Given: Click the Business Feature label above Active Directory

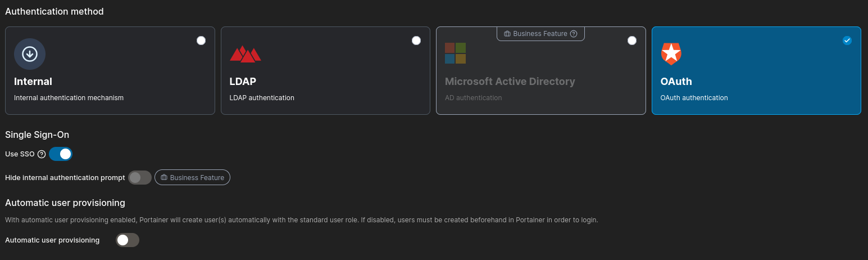Looking at the screenshot, I should point(540,34).
